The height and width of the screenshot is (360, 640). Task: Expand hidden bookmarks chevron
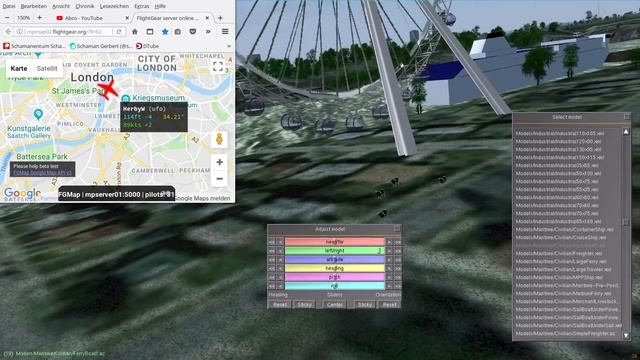click(x=229, y=46)
